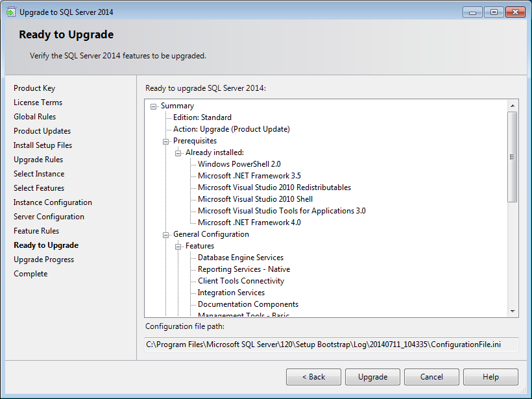Image resolution: width=532 pixels, height=399 pixels.
Task: Go to the License Terms step
Action: click(x=38, y=103)
